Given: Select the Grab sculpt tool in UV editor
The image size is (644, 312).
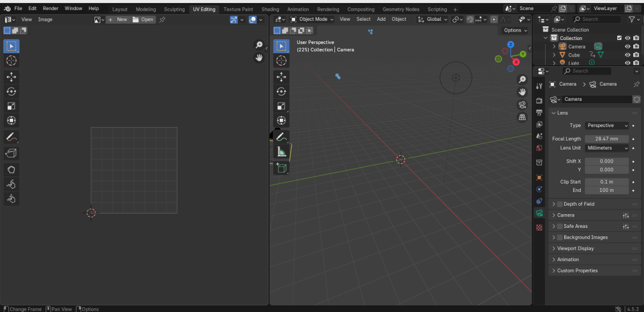Looking at the screenshot, I should pos(11,169).
